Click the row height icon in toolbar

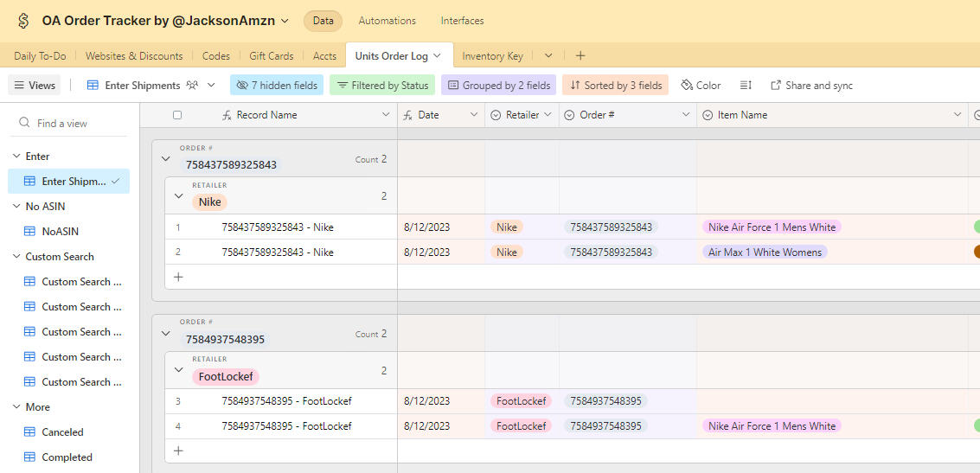[746, 86]
